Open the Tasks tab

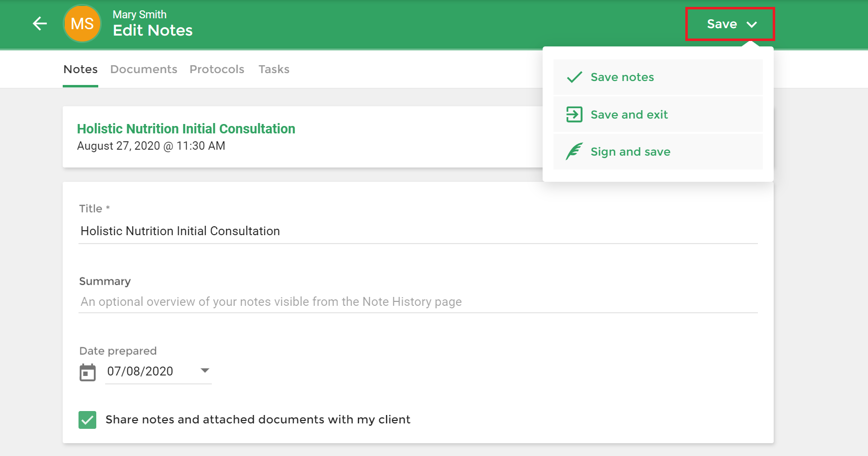pyautogui.click(x=274, y=69)
